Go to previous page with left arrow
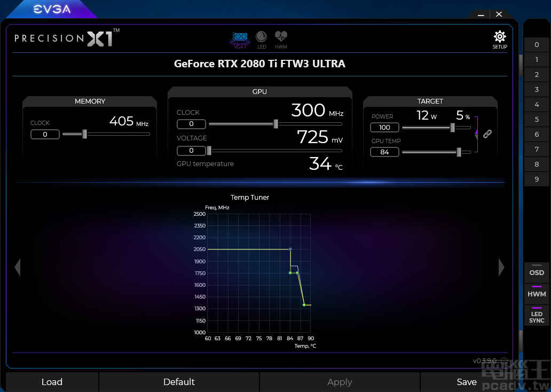 click(x=18, y=267)
